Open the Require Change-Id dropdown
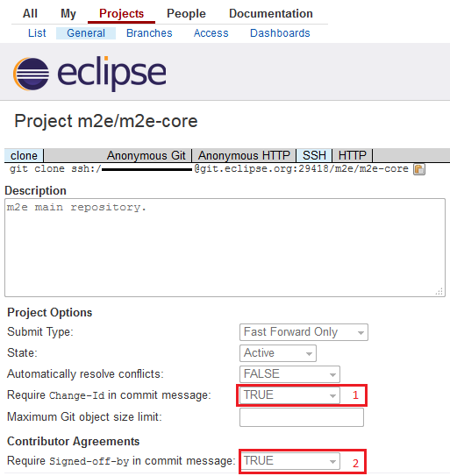450x476 pixels. (x=289, y=395)
